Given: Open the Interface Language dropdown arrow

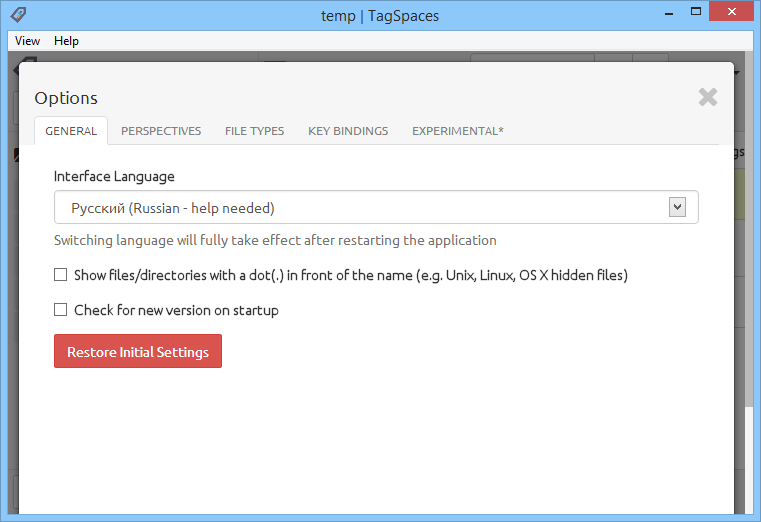Looking at the screenshot, I should point(677,207).
